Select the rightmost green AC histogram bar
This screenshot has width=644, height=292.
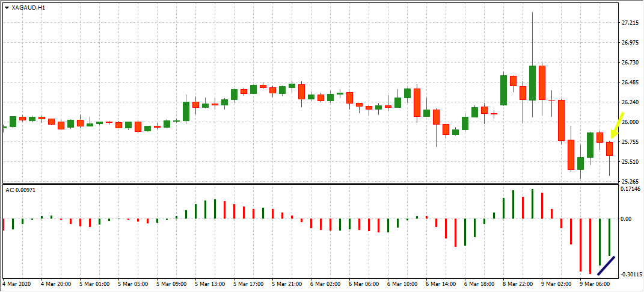610,237
